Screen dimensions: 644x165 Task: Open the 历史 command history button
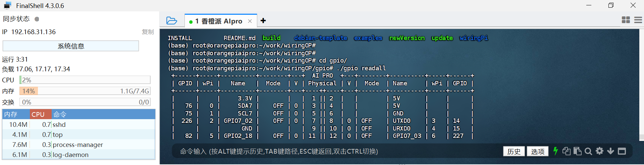(514, 151)
